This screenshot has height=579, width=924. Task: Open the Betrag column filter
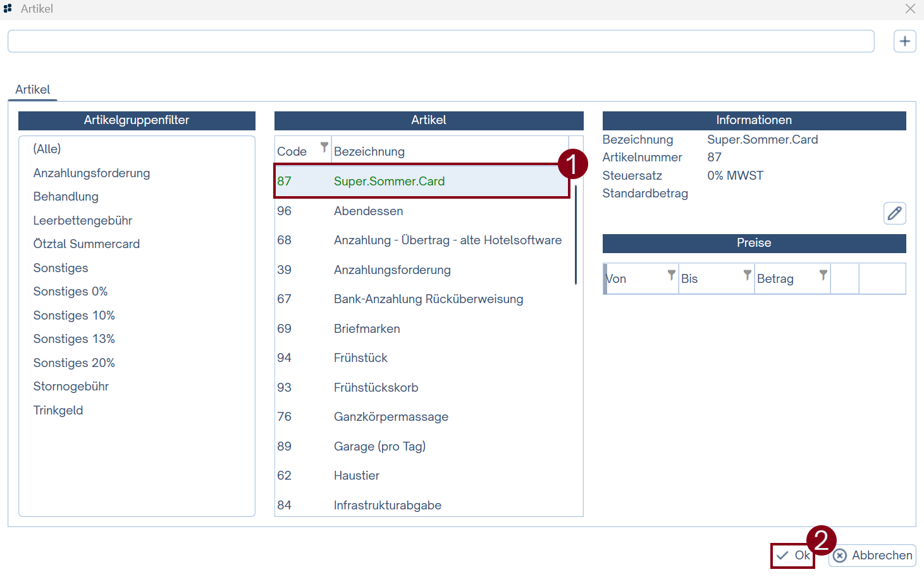[823, 275]
